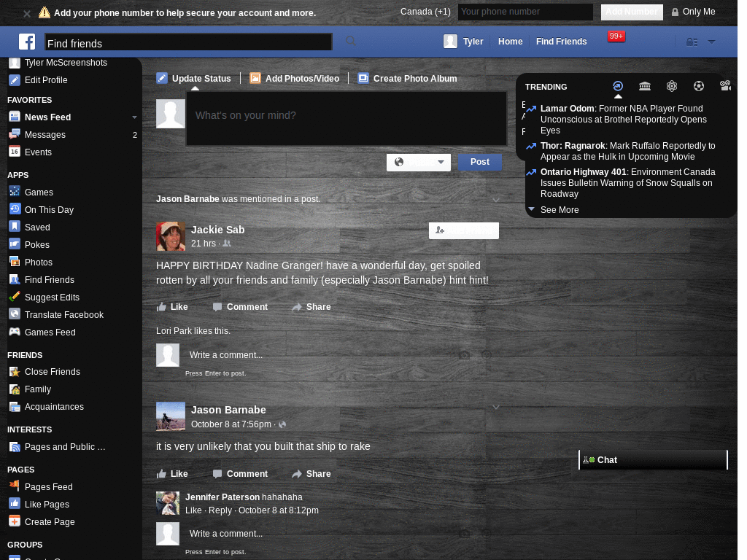The image size is (747, 560).
Task: Open Only Me privacy selector
Action: tap(693, 12)
